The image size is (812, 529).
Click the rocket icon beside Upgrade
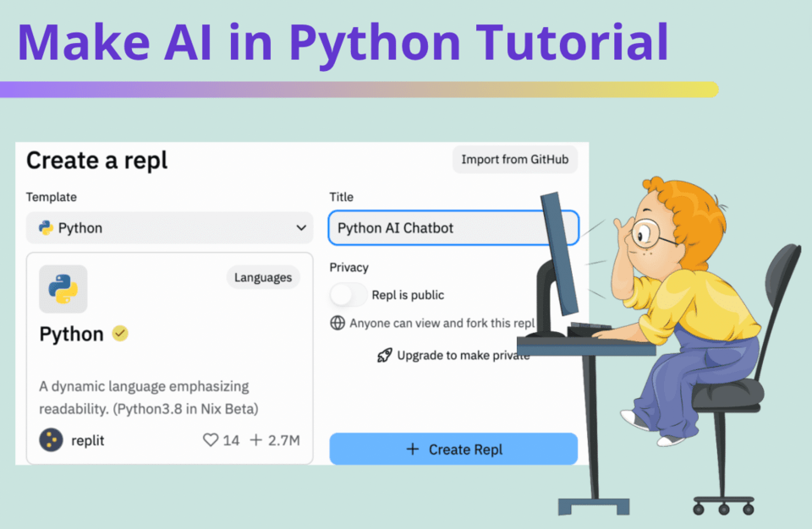(384, 355)
